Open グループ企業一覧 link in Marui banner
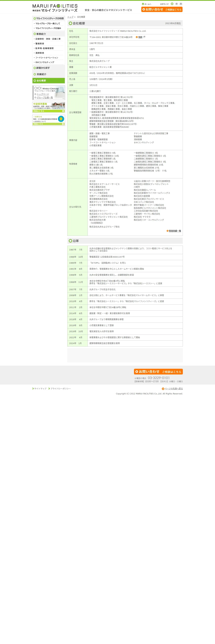Image resolution: width=215 pixels, height=644 pixels. [45, 97]
